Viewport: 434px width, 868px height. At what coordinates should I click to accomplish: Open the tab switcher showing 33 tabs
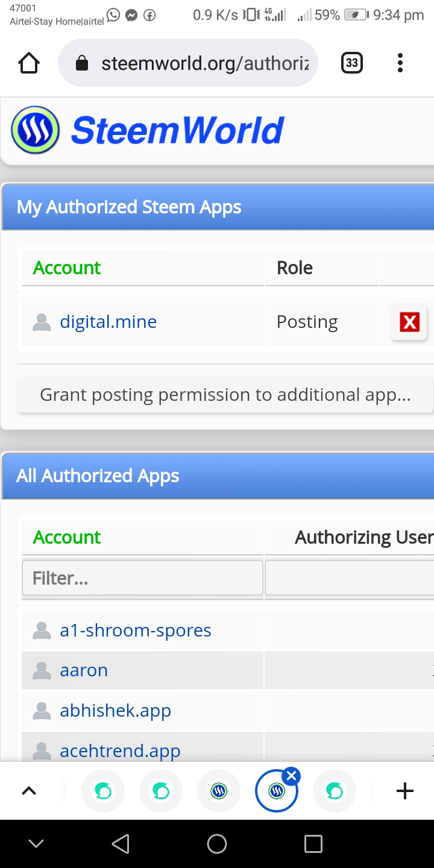(x=352, y=63)
